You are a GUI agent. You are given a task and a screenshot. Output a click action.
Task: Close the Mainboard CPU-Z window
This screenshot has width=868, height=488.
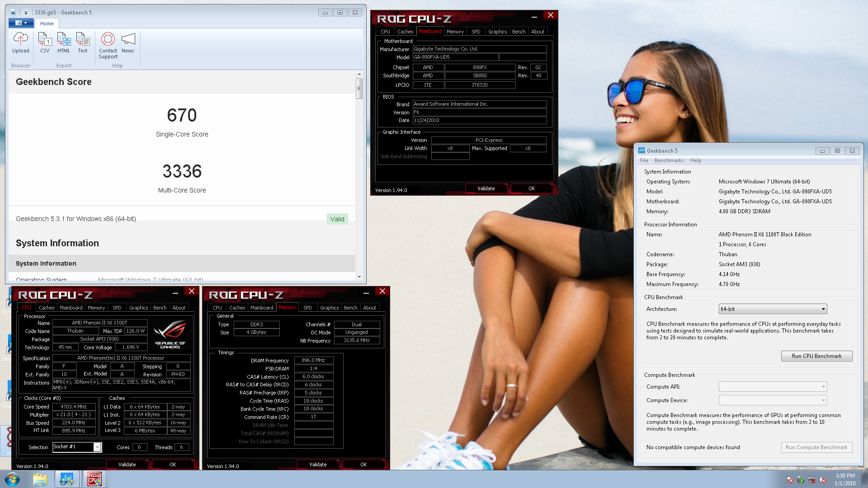tap(550, 15)
